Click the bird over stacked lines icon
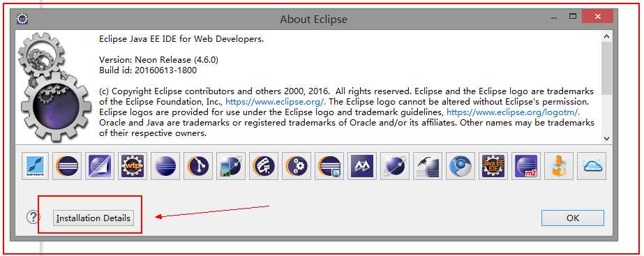Image resolution: width=644 pixels, height=256 pixels. (428, 166)
